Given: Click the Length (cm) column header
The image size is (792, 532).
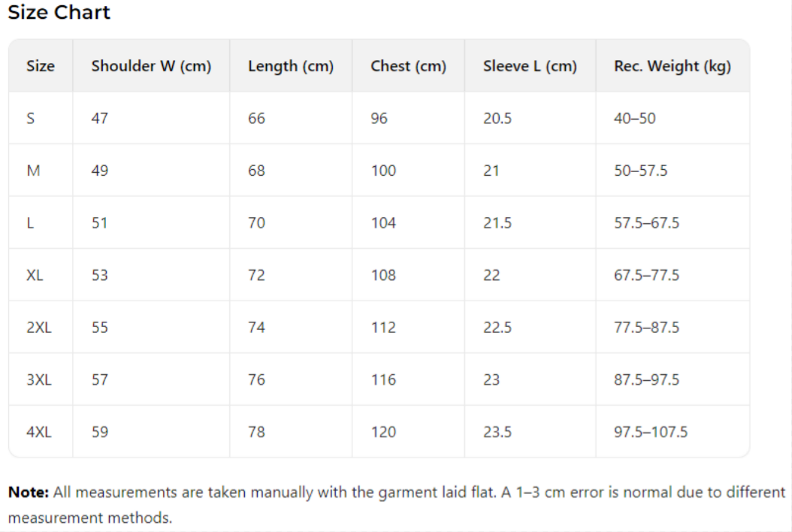Looking at the screenshot, I should coord(291,66).
